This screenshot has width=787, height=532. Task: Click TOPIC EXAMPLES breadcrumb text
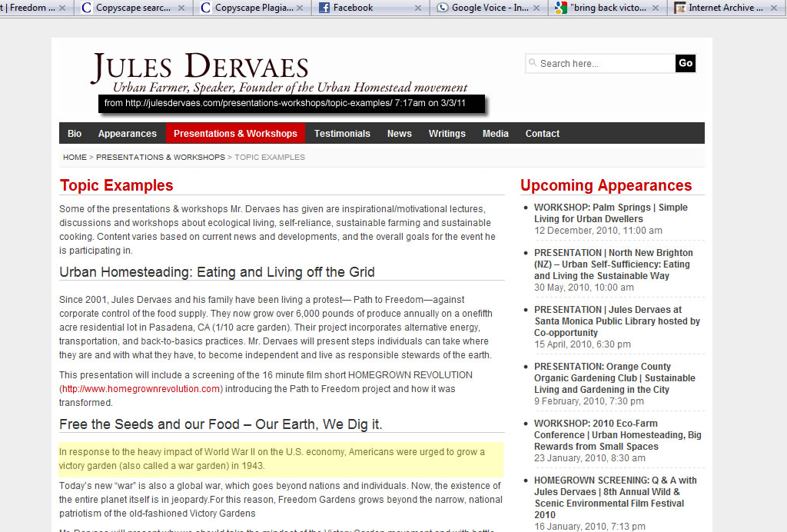(270, 157)
